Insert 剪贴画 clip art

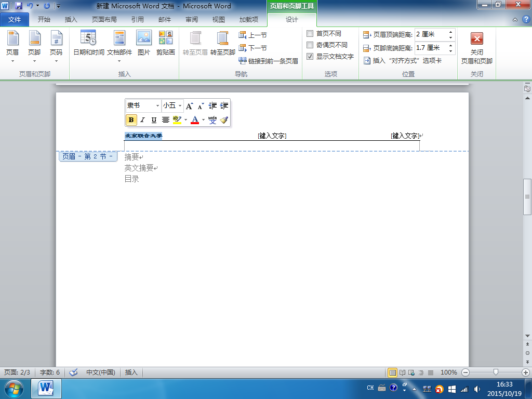pos(166,43)
